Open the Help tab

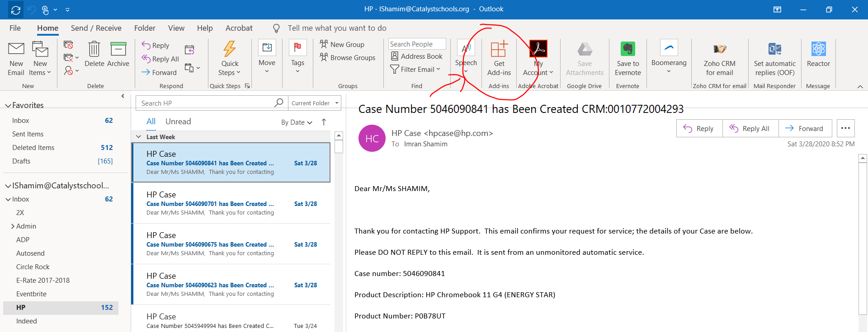click(x=205, y=28)
